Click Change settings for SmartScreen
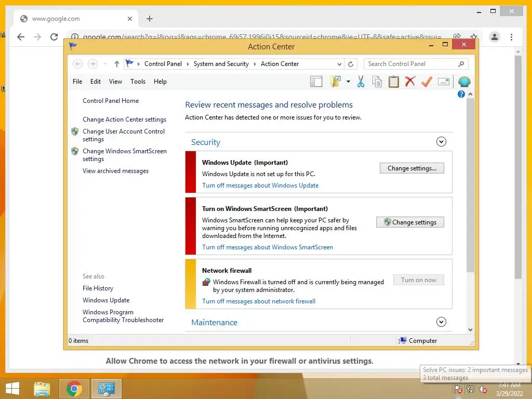This screenshot has height=399, width=532. tap(410, 222)
